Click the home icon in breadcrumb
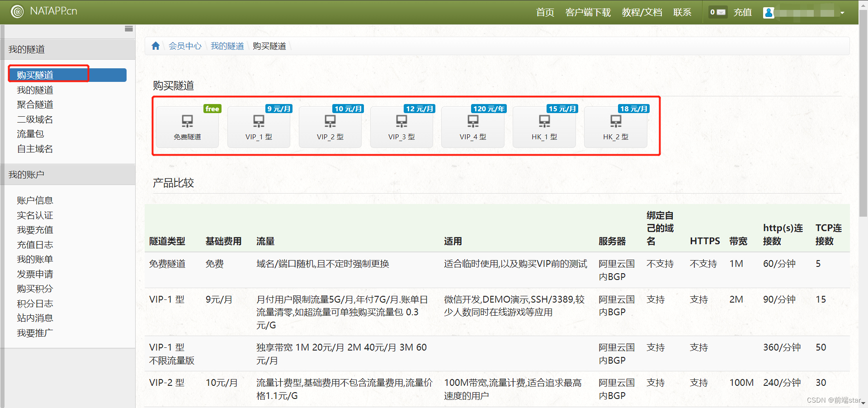 coord(156,46)
